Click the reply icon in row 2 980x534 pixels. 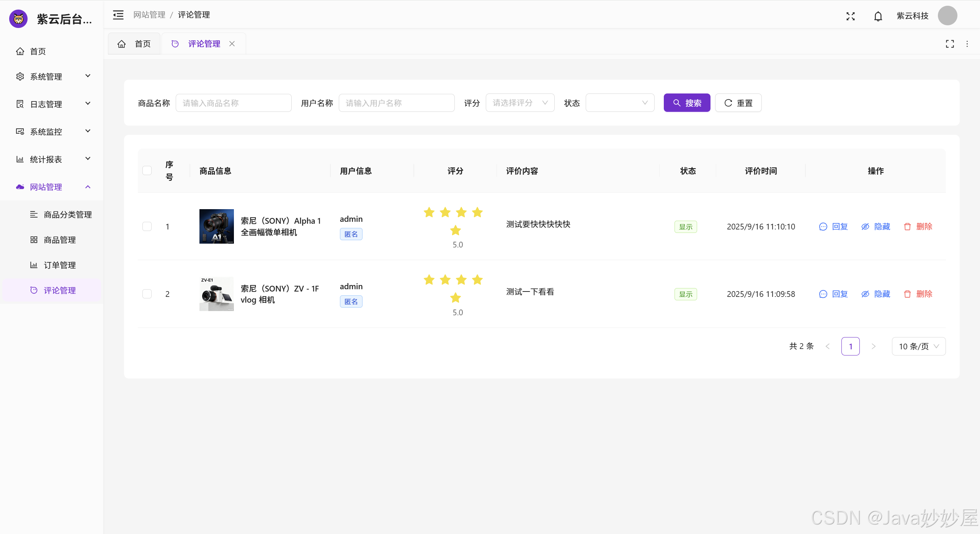823,294
